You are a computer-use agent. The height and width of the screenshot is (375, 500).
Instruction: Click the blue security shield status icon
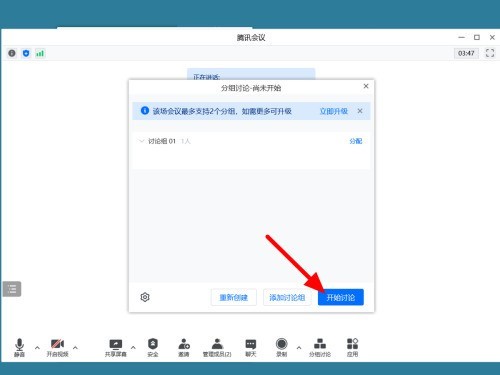(26, 53)
